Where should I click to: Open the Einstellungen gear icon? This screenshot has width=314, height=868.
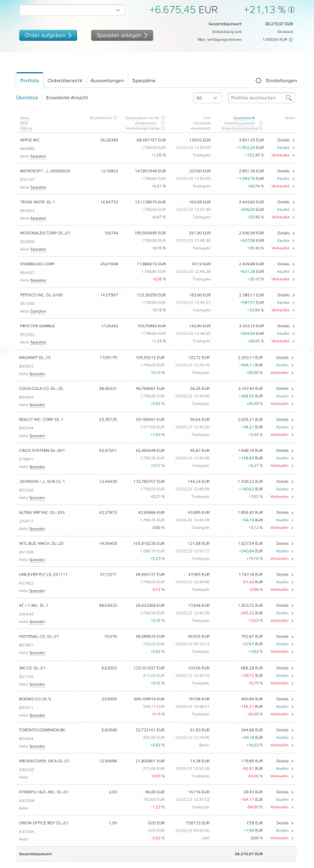[x=259, y=81]
